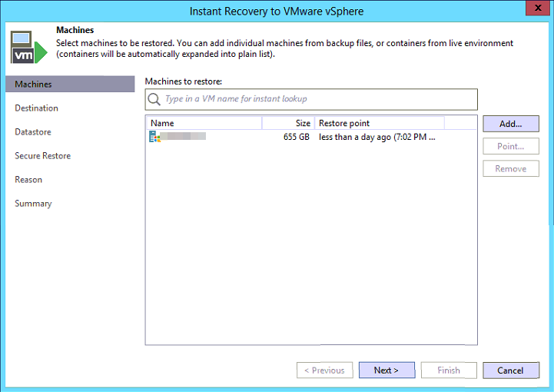Select the VM icon in the list row
This screenshot has height=392, width=554.
coord(154,137)
